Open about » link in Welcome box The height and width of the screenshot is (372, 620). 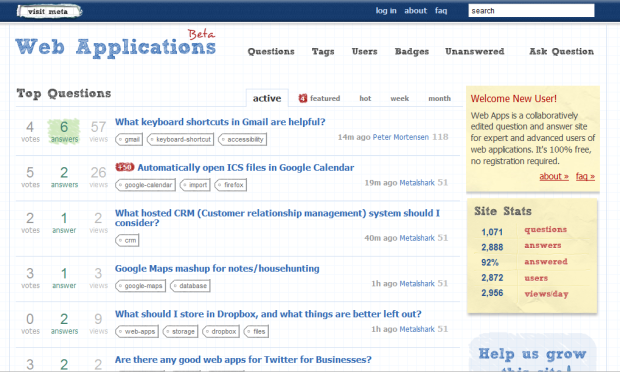click(x=554, y=176)
